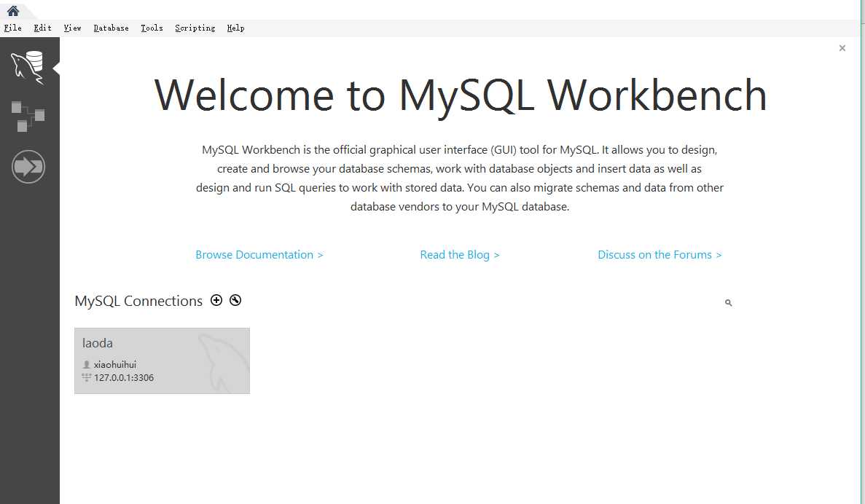Open the Help menu
The image size is (865, 504).
(x=235, y=28)
